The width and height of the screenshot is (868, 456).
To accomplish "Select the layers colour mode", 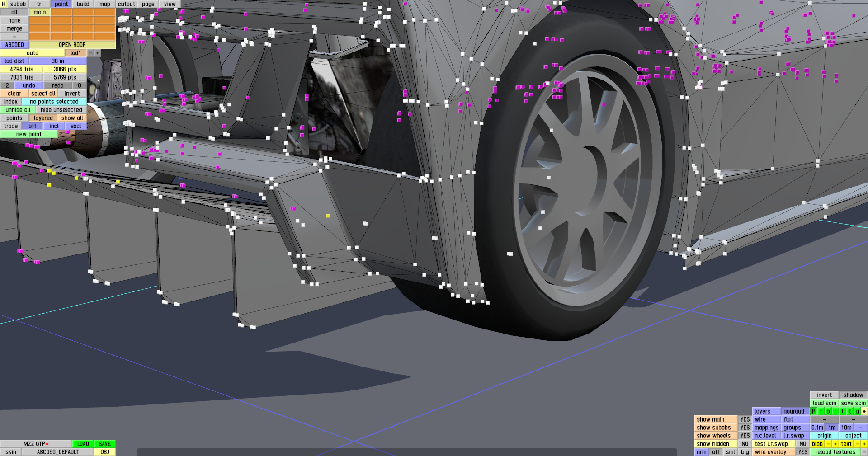I will 767,411.
